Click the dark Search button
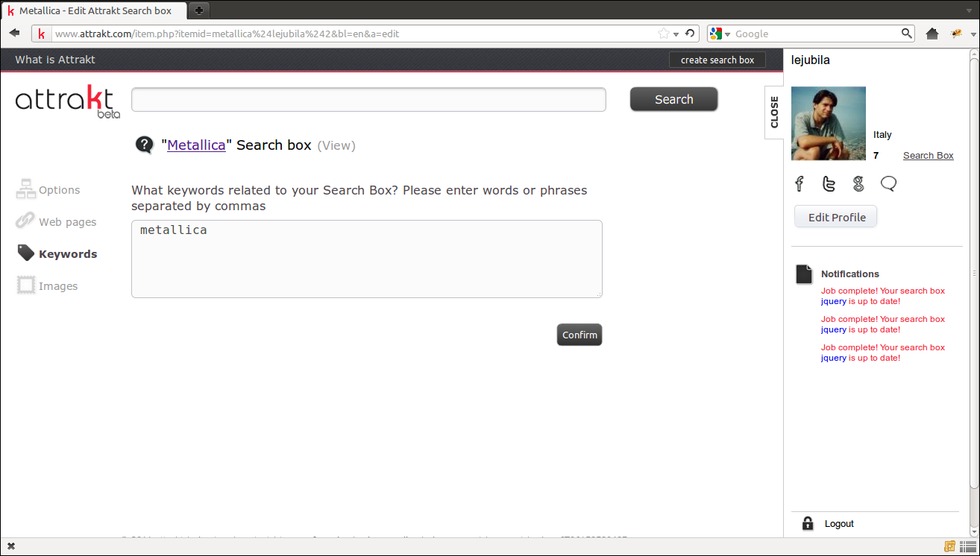The width and height of the screenshot is (980, 556). tap(673, 99)
